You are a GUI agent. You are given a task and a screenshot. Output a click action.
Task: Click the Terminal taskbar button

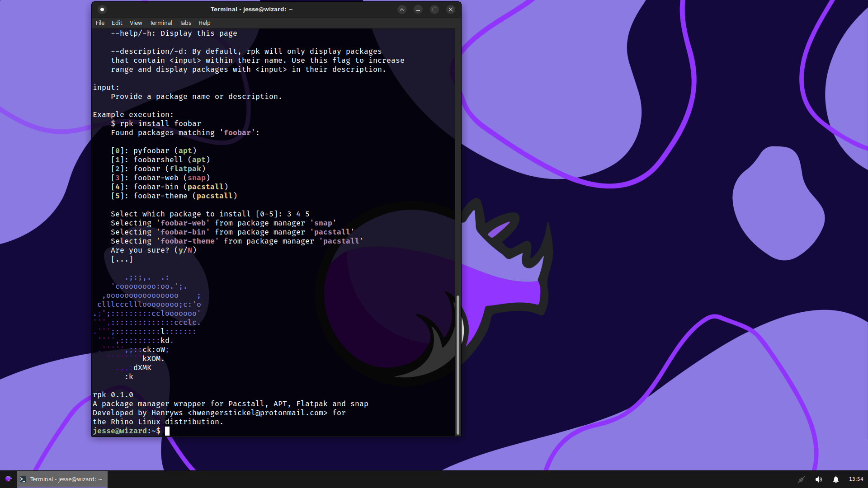(x=62, y=479)
